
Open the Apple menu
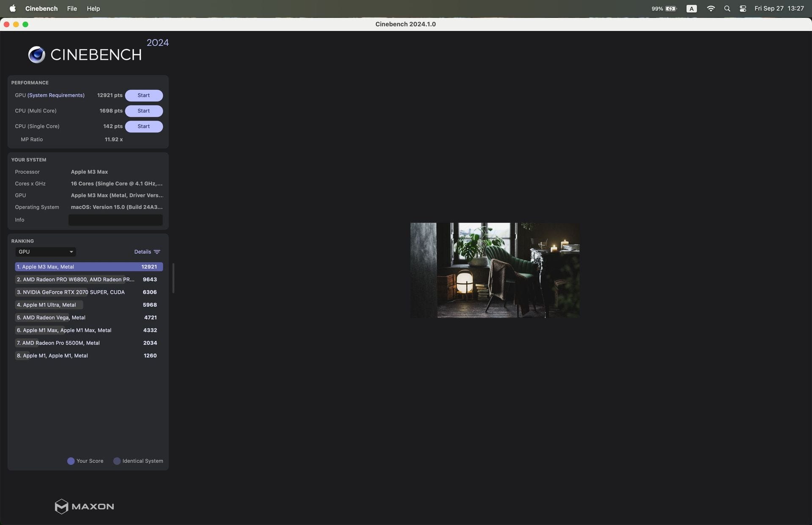13,8
